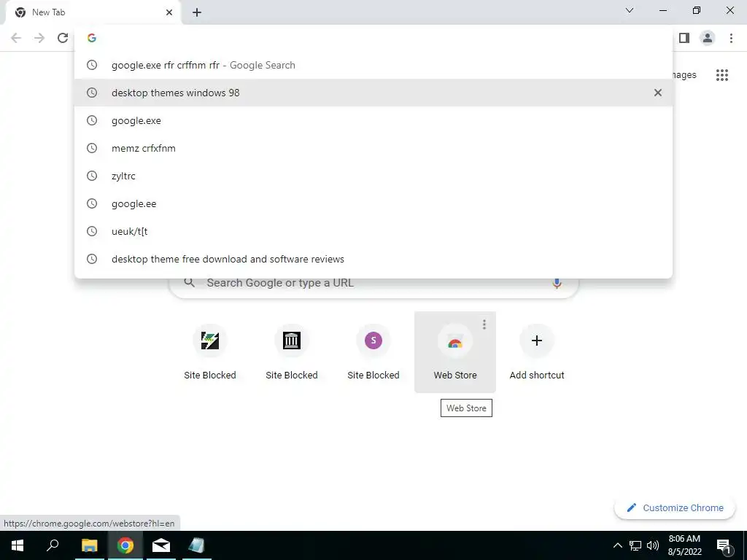The width and height of the screenshot is (747, 560).
Task: Open Web Store shortcut's more actions menu
Action: (484, 324)
